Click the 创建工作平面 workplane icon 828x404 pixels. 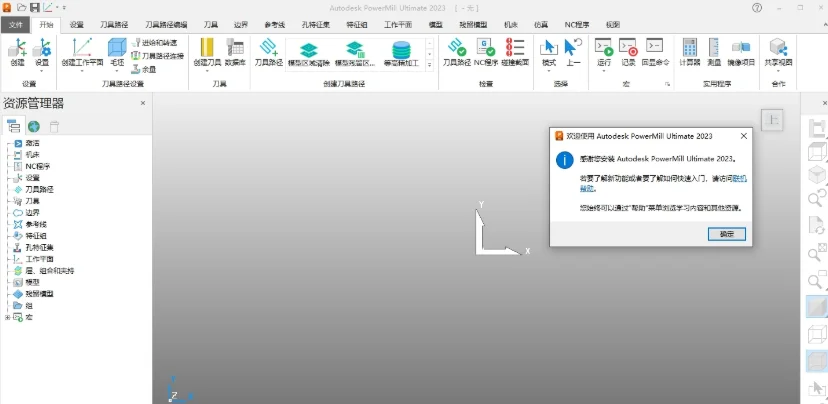point(82,48)
